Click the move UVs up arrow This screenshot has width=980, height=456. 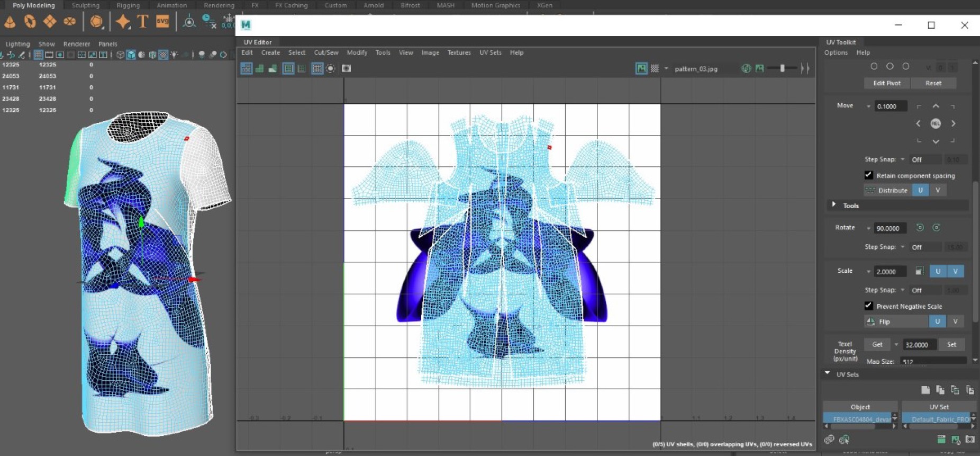coord(936,106)
